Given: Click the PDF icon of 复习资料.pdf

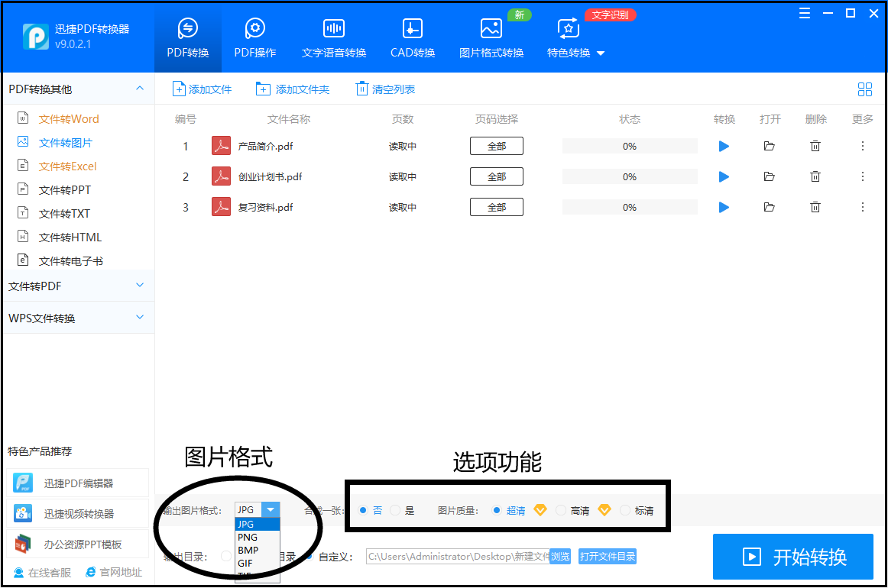Looking at the screenshot, I should 221,207.
